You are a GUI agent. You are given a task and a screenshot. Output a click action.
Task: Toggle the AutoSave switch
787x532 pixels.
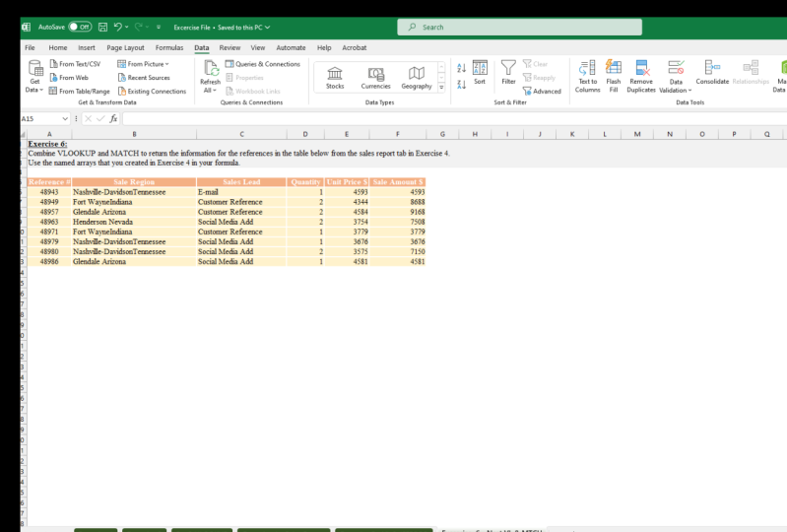tap(80, 28)
